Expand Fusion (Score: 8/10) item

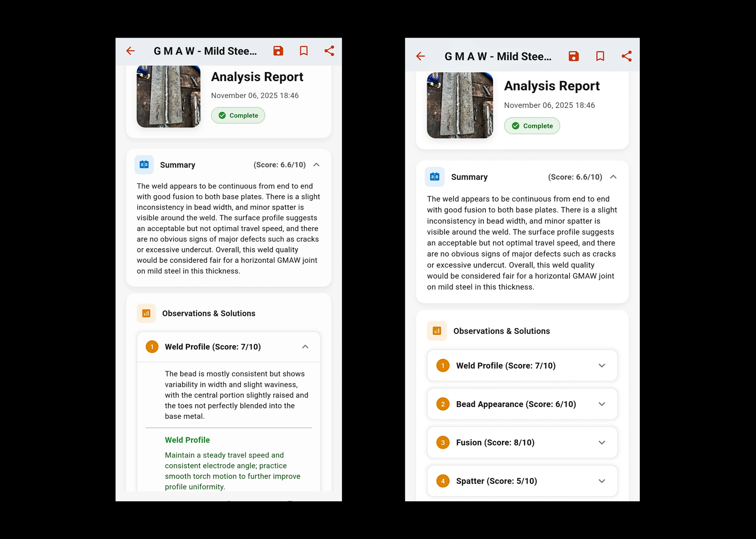pos(601,442)
